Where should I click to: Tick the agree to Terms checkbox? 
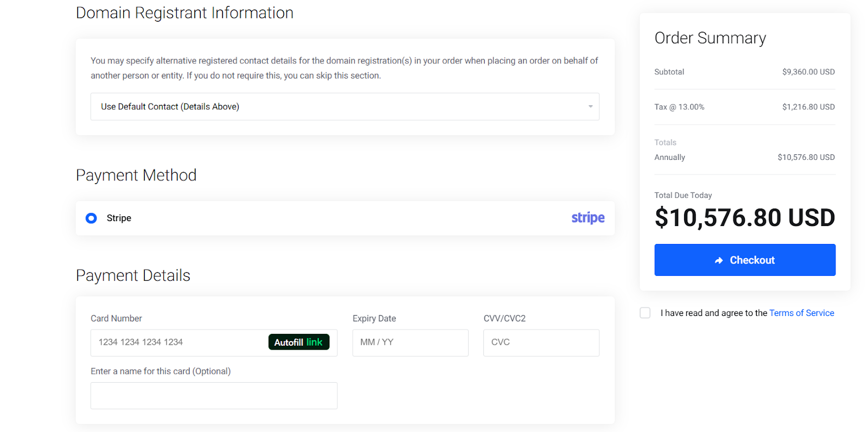[645, 313]
